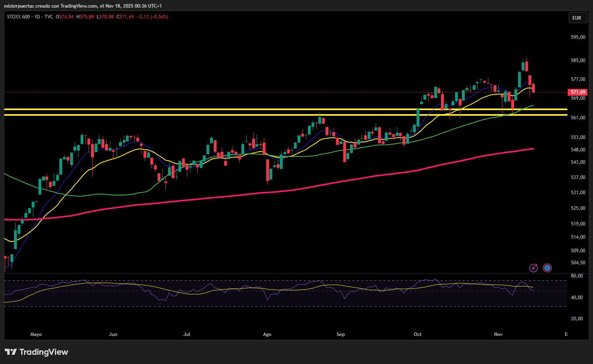
Task: Click the Ago label on time axis
Action: [x=267, y=334]
